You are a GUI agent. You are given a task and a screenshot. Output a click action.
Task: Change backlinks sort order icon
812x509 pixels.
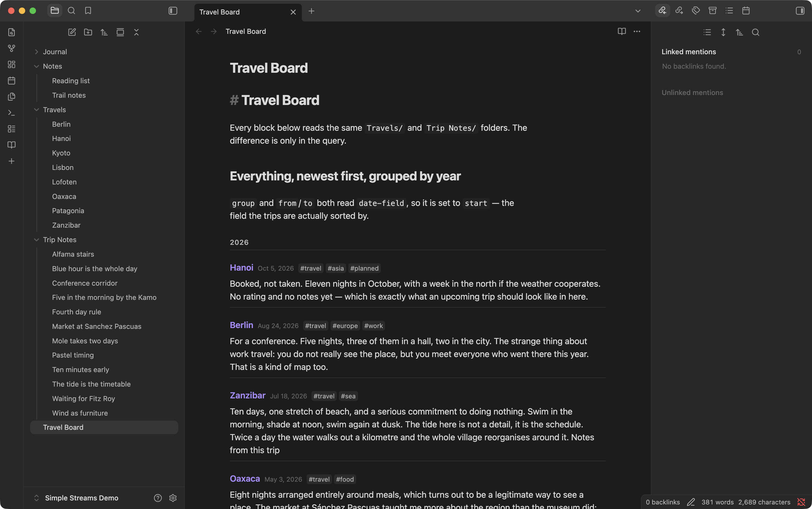tap(739, 32)
